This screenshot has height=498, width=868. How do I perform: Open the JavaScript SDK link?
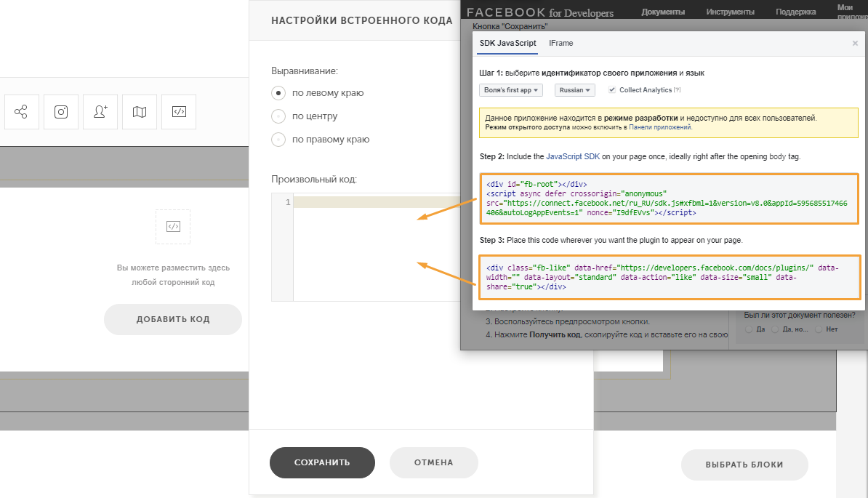click(x=573, y=156)
